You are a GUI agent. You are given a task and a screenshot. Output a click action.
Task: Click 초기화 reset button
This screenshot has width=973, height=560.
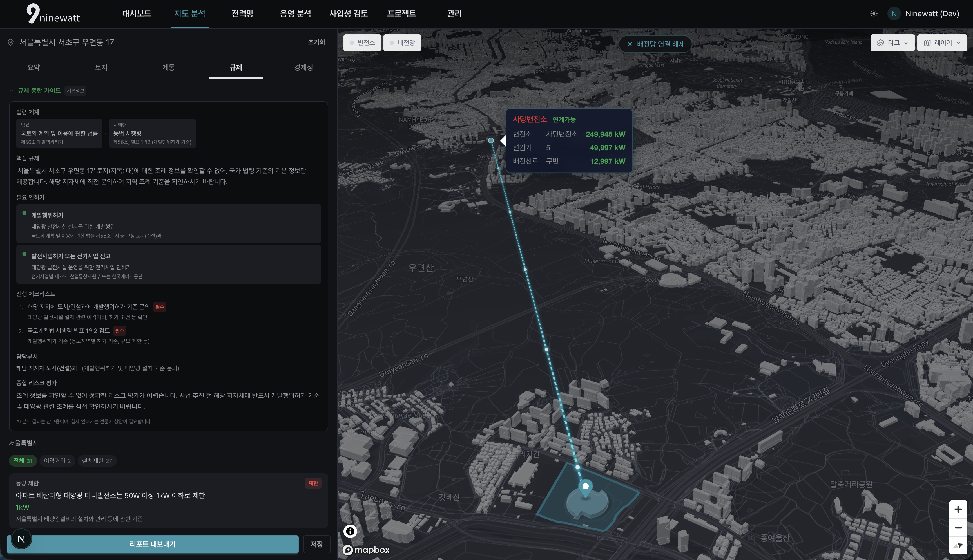tap(316, 42)
